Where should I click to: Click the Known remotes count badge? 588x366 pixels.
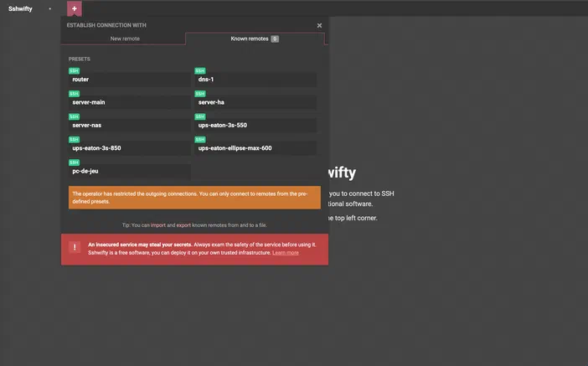[275, 39]
